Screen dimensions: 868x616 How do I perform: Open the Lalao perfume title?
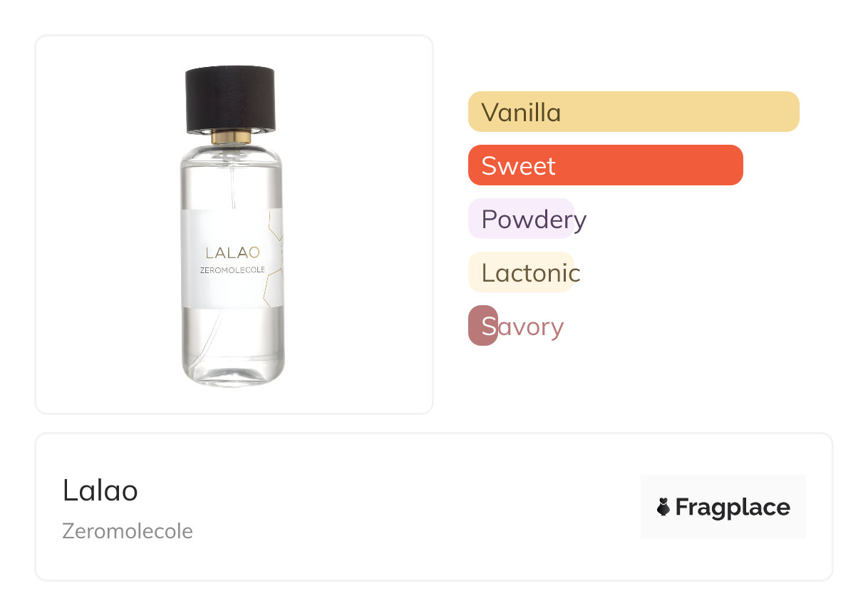[x=100, y=491]
